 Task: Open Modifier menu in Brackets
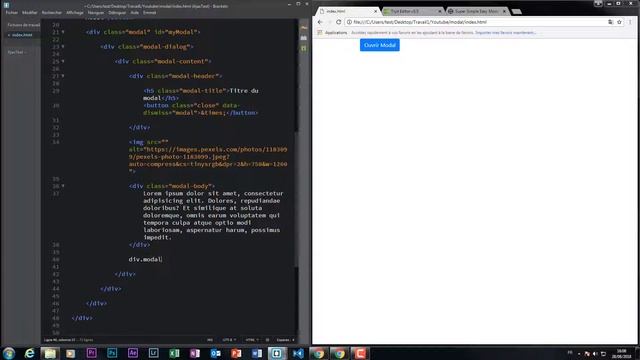(29, 13)
